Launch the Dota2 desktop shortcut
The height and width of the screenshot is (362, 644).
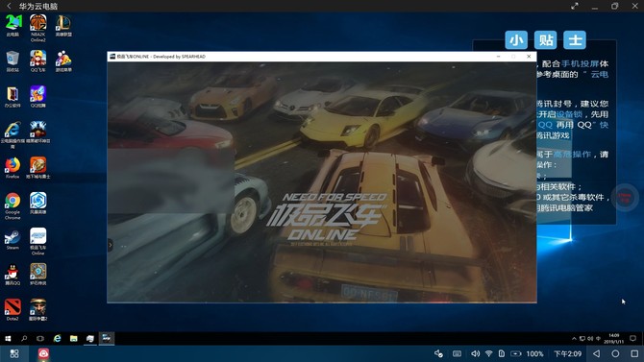tap(12, 310)
